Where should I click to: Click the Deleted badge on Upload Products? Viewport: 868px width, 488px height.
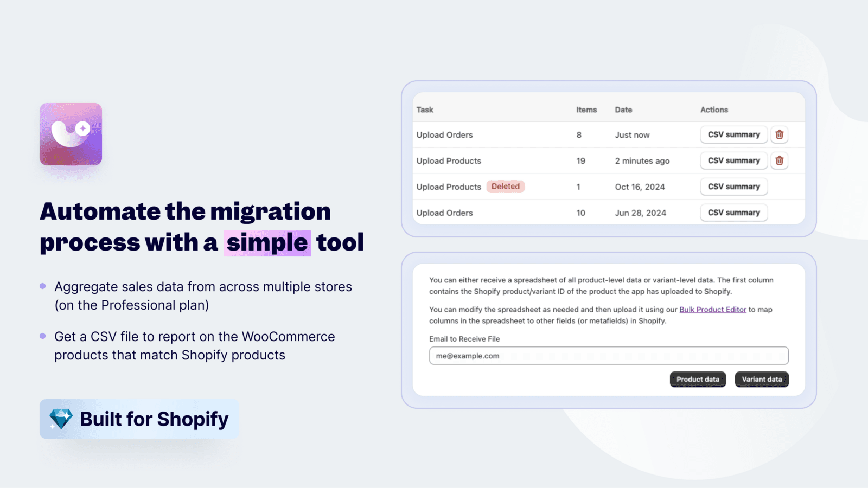coord(505,187)
